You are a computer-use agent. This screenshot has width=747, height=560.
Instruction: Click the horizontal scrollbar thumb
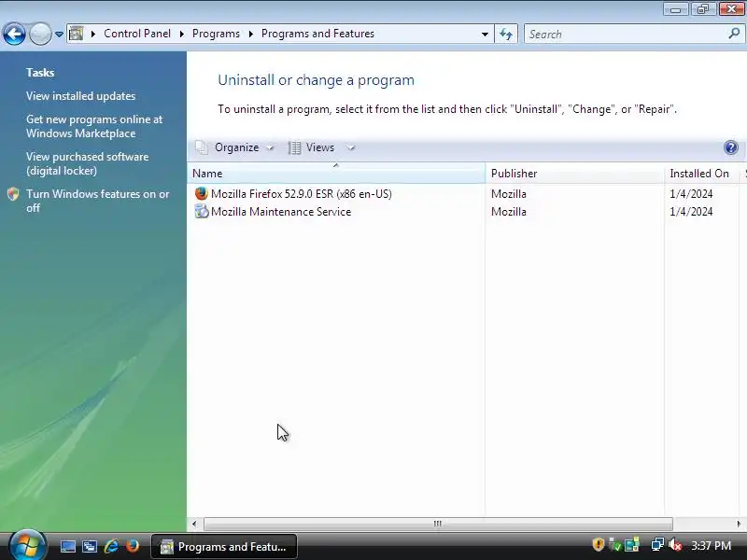click(x=438, y=524)
